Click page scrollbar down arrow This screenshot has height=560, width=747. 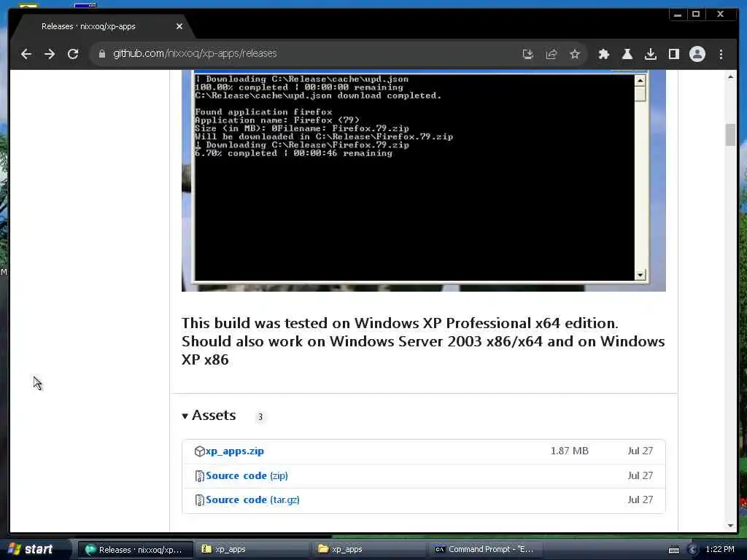point(730,525)
